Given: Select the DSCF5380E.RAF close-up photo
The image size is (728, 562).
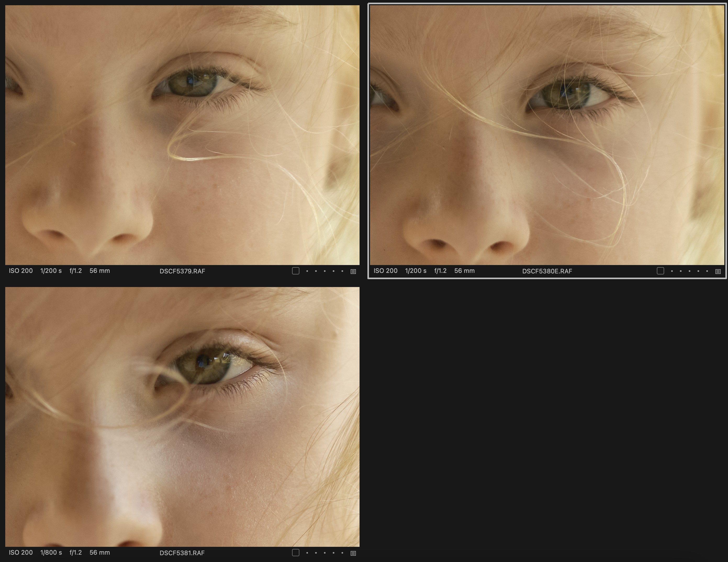Looking at the screenshot, I should [x=547, y=135].
